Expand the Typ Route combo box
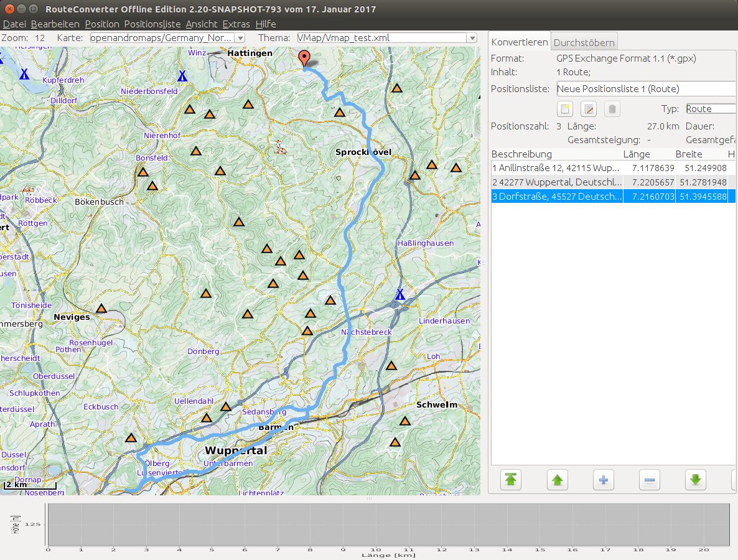 pos(709,109)
